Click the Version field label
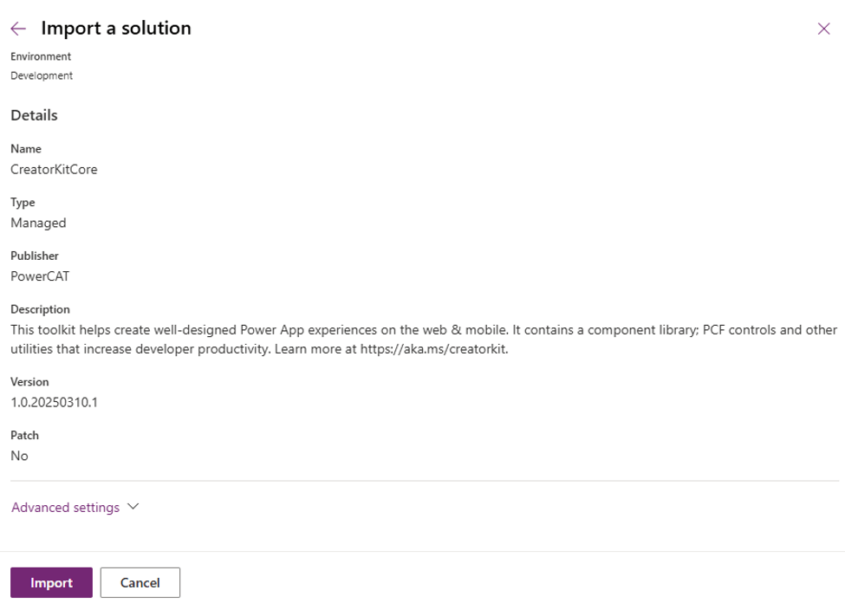The height and width of the screenshot is (616, 845). click(29, 382)
